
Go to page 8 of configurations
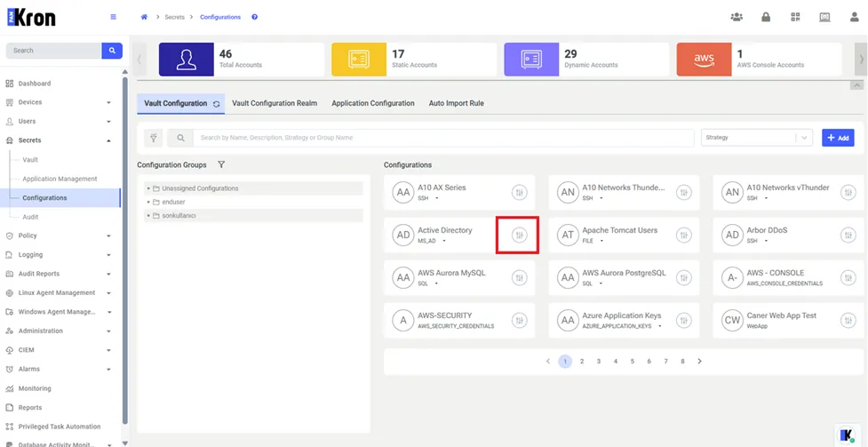682,361
